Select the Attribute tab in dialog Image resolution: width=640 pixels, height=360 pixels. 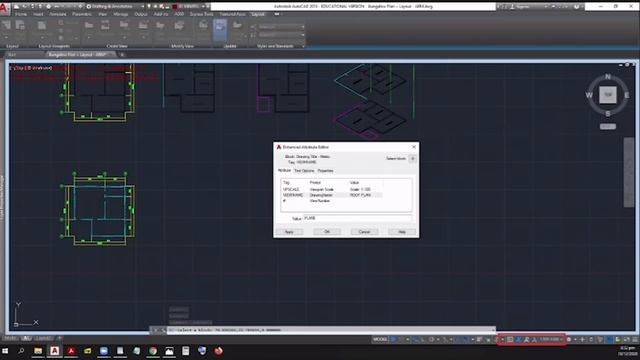[x=284, y=170]
